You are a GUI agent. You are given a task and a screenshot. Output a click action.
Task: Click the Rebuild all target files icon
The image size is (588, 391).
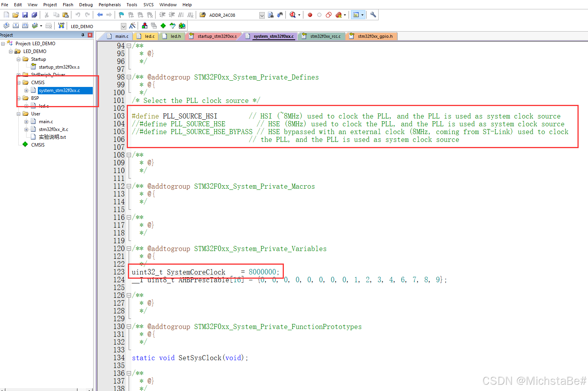tap(25, 25)
